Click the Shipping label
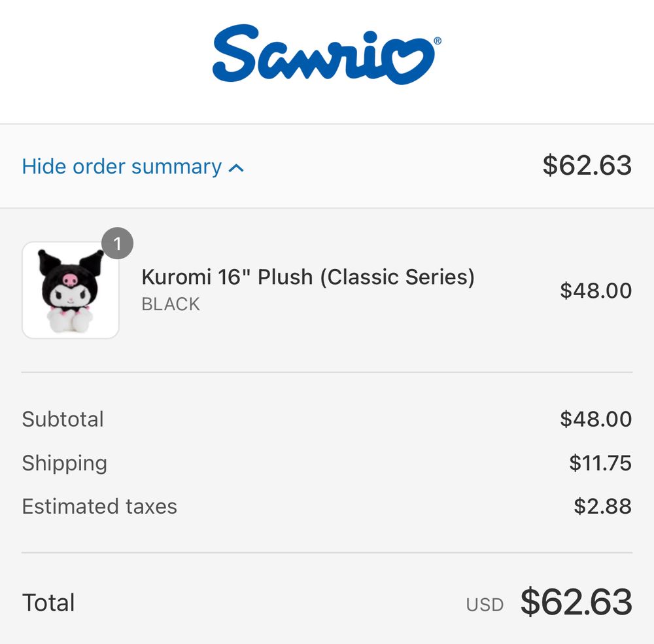This screenshot has width=654, height=644. [64, 463]
